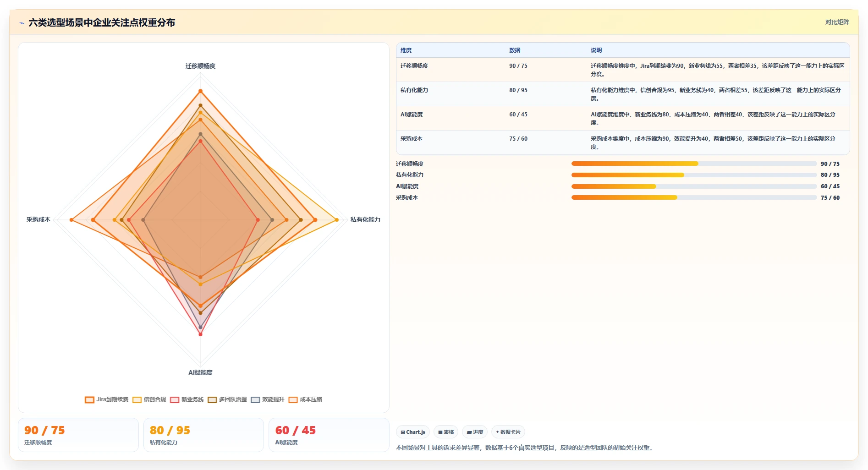Click the 数据卡片 tag chip
The image size is (868, 470).
(x=508, y=432)
